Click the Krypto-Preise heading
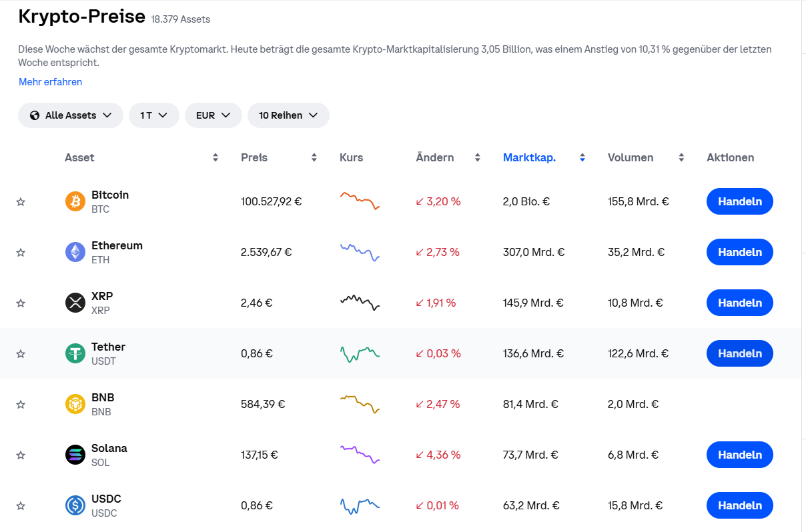Image resolution: width=806 pixels, height=532 pixels. pyautogui.click(x=82, y=16)
